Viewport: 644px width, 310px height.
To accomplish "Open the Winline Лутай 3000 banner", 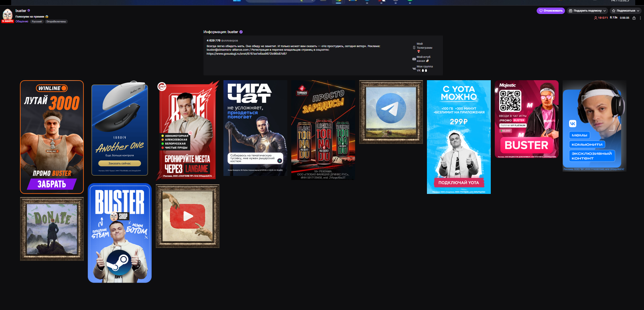I will (x=52, y=137).
